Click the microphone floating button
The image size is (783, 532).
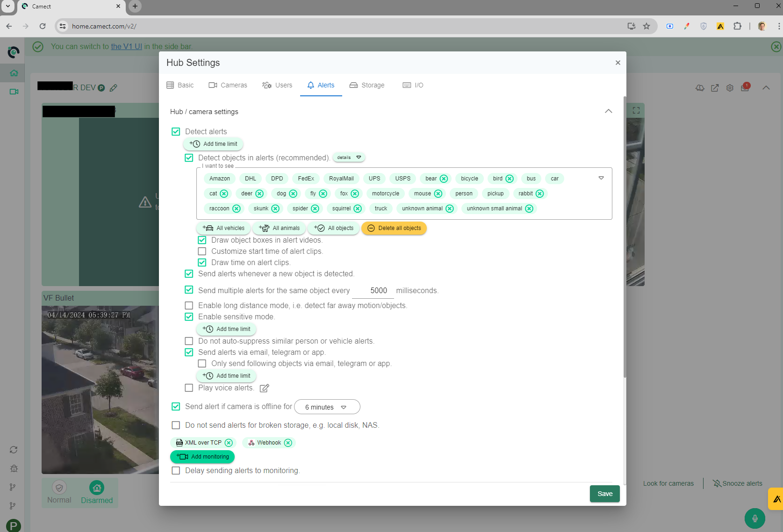point(754,518)
